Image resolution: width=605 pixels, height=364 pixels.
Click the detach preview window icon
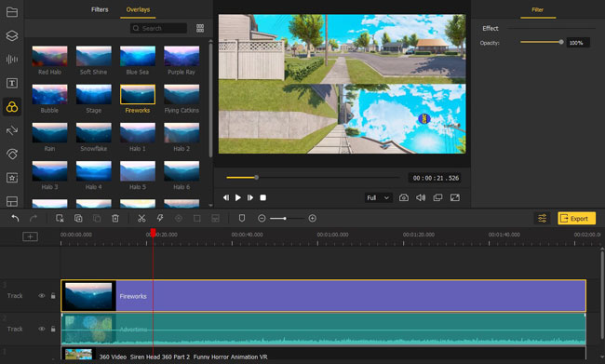437,197
